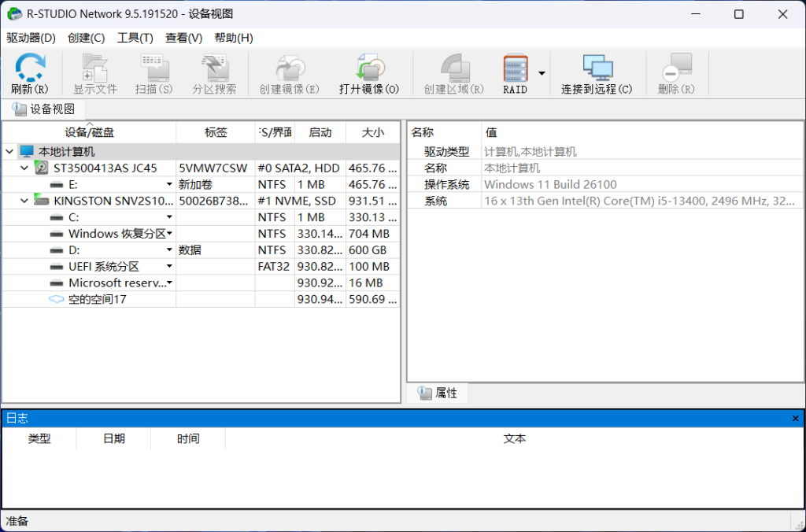This screenshot has width=806, height=532.
Task: Close the 日志 log panel
Action: tap(797, 418)
